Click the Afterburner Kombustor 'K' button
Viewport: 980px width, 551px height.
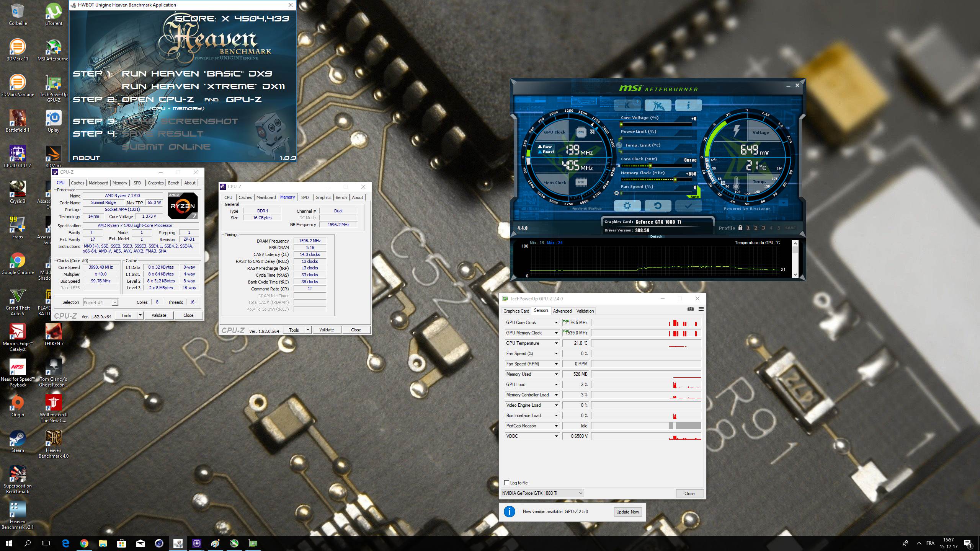(x=627, y=105)
